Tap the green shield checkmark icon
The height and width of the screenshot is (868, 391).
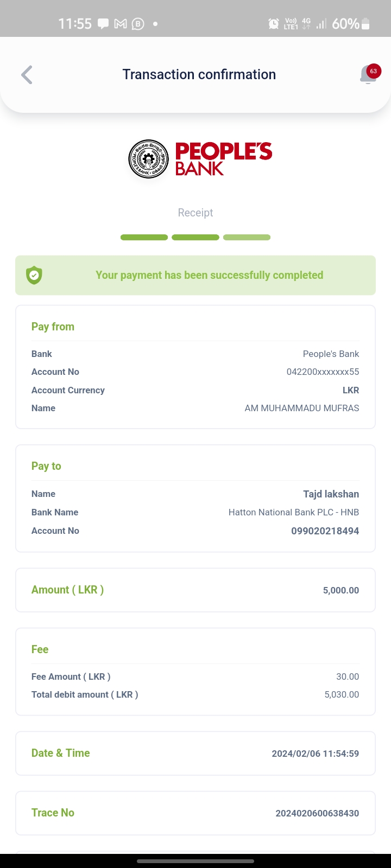point(34,276)
